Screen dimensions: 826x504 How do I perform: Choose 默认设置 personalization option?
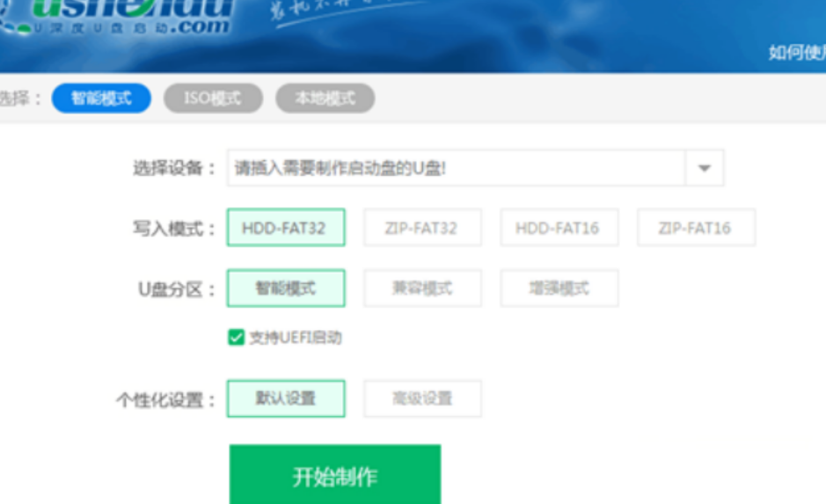point(286,398)
